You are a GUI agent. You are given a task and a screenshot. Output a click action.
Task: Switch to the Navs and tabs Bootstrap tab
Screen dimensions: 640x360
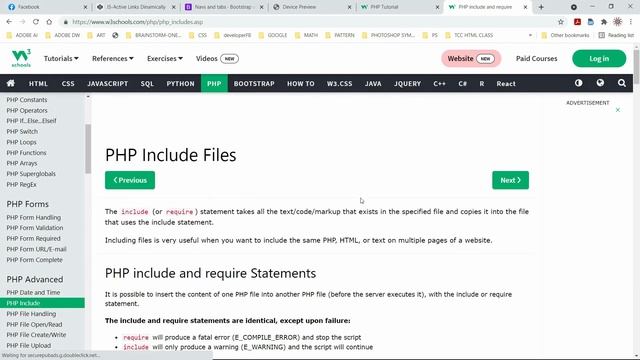pos(224,7)
